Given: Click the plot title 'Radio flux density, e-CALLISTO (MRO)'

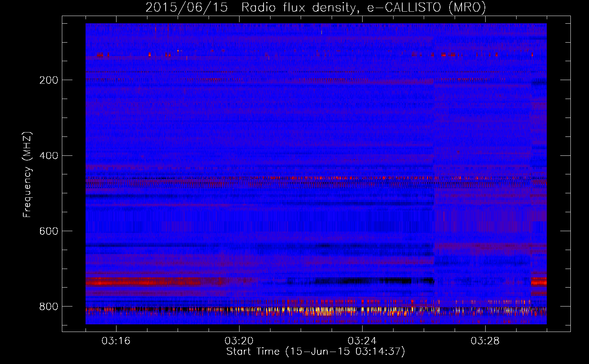Looking at the screenshot, I should pos(364,7).
